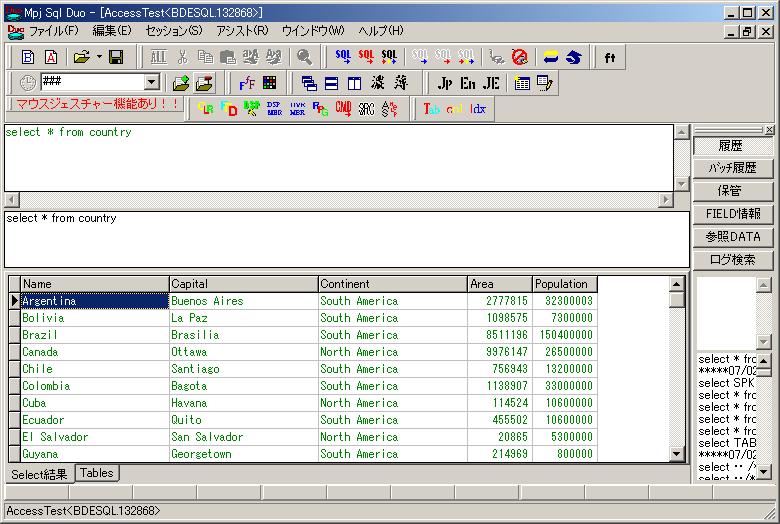Click into the ### combo text field

pos(93,82)
